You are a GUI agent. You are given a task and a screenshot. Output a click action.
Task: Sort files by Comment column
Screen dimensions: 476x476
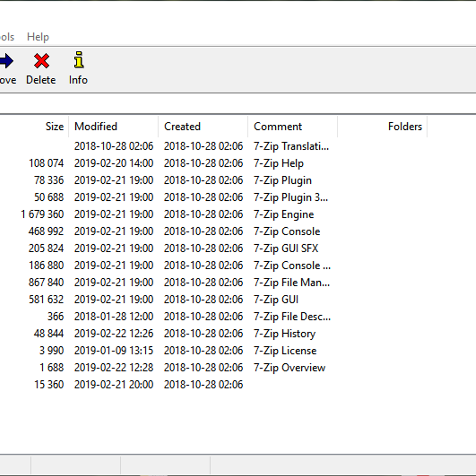[x=278, y=127]
